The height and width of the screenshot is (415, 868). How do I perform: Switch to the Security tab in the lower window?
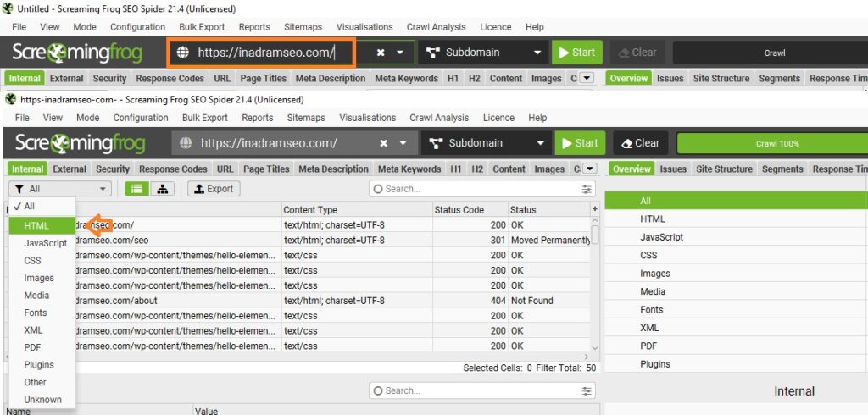point(113,169)
